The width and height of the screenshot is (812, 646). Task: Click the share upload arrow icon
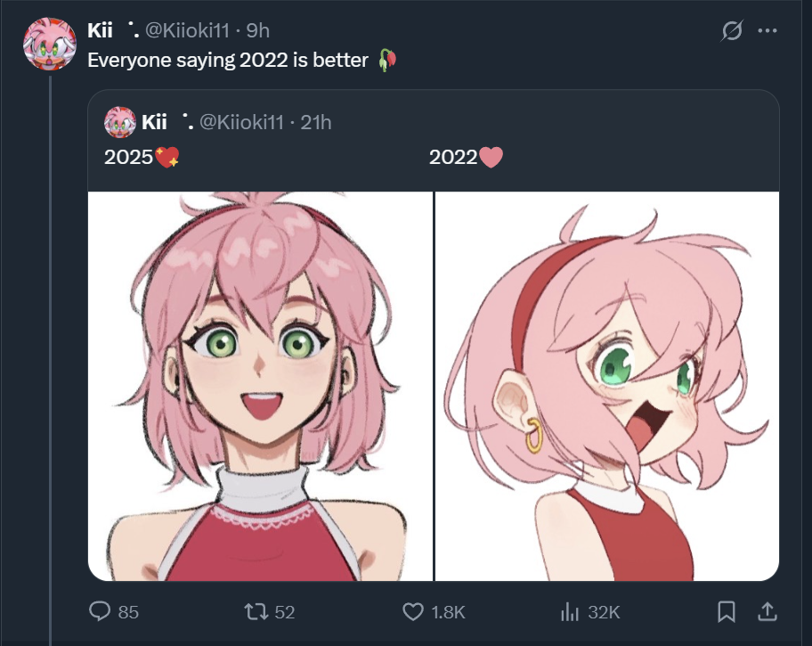pyautogui.click(x=766, y=611)
